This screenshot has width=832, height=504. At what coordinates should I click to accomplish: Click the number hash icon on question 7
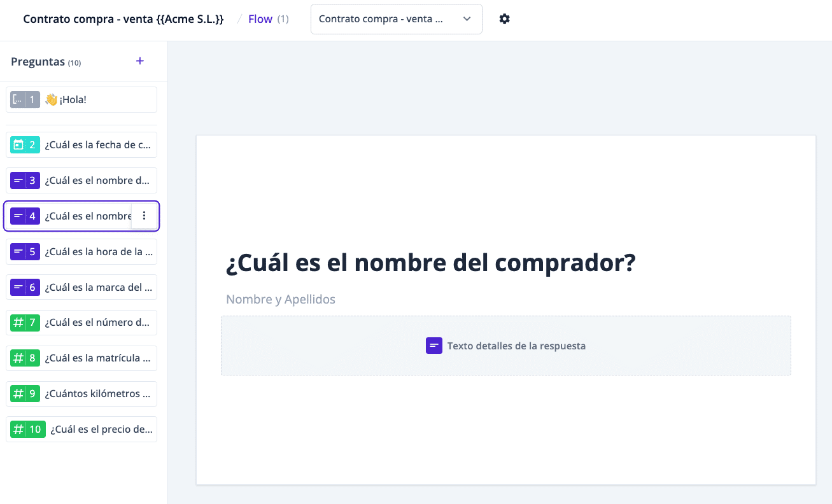(18, 323)
